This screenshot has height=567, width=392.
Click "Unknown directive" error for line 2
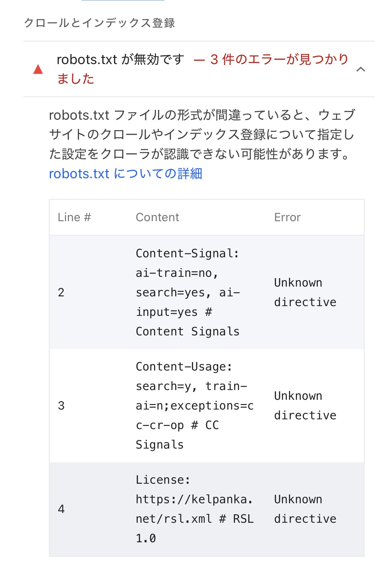305,292
